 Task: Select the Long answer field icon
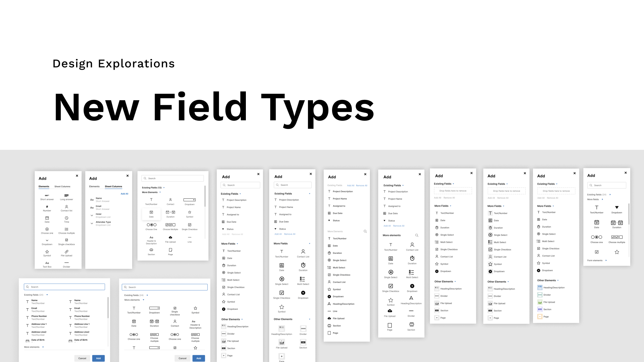click(66, 195)
